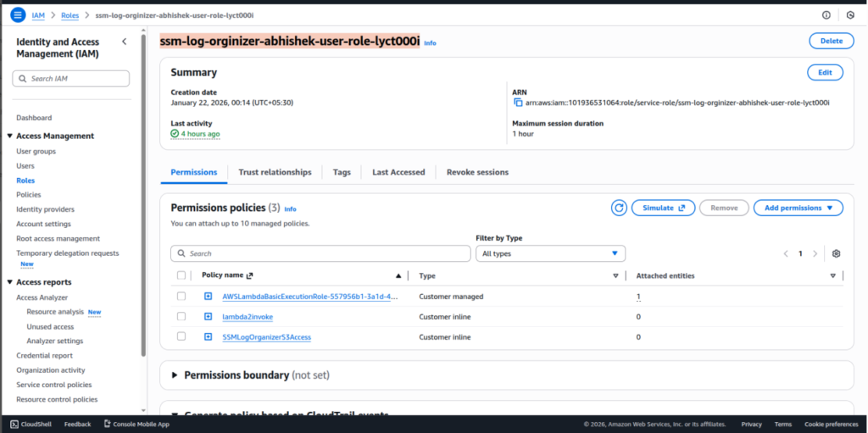Open Users in sidebar
Viewport: 868px width, 433px height.
click(25, 165)
